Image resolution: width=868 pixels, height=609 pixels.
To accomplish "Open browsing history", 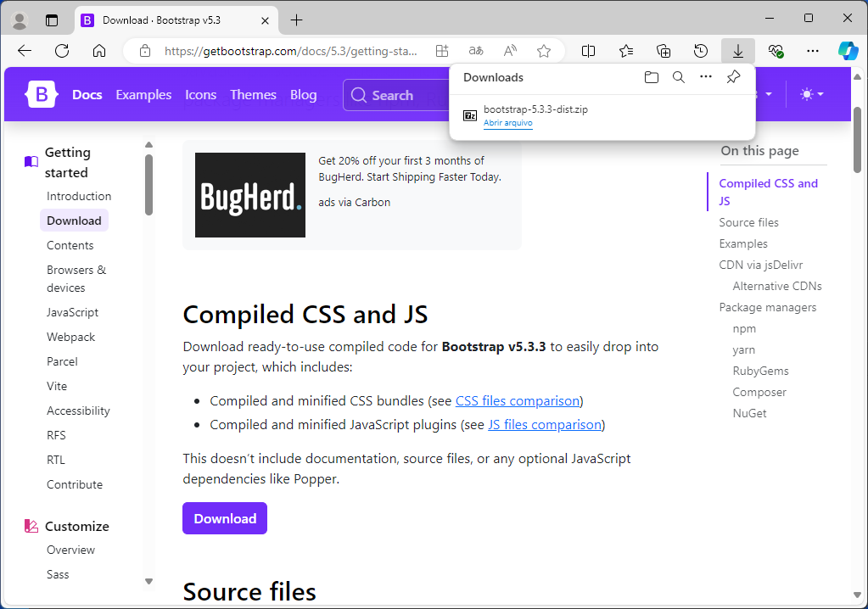I will (701, 51).
